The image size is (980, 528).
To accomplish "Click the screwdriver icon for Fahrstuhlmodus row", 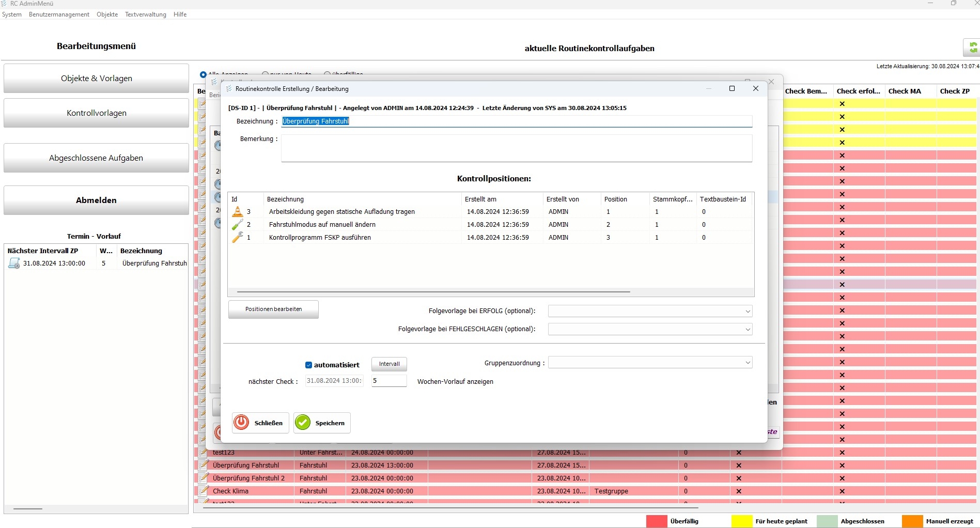I will (x=237, y=224).
